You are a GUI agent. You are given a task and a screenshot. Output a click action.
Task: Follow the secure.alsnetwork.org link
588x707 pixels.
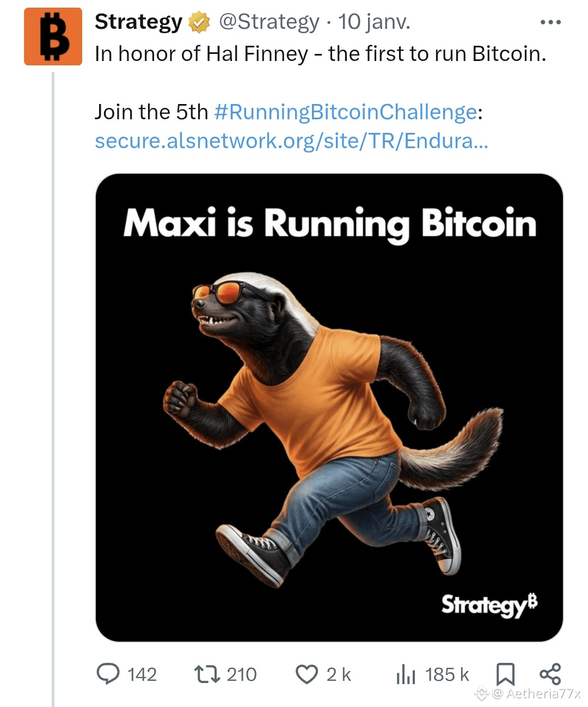pos(291,141)
